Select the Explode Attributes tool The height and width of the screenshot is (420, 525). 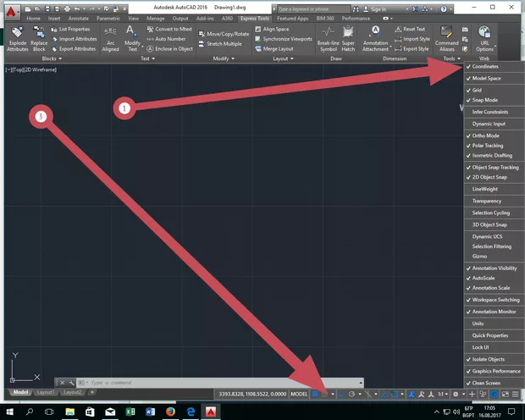18,40
